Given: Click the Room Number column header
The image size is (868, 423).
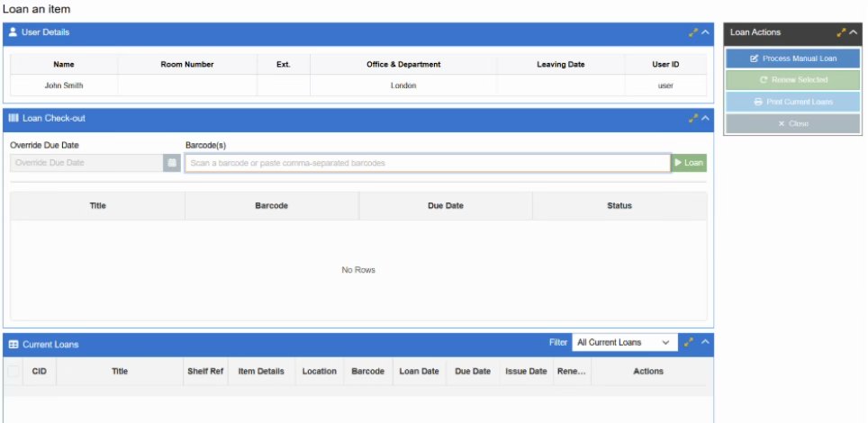Looking at the screenshot, I should pos(187,64).
